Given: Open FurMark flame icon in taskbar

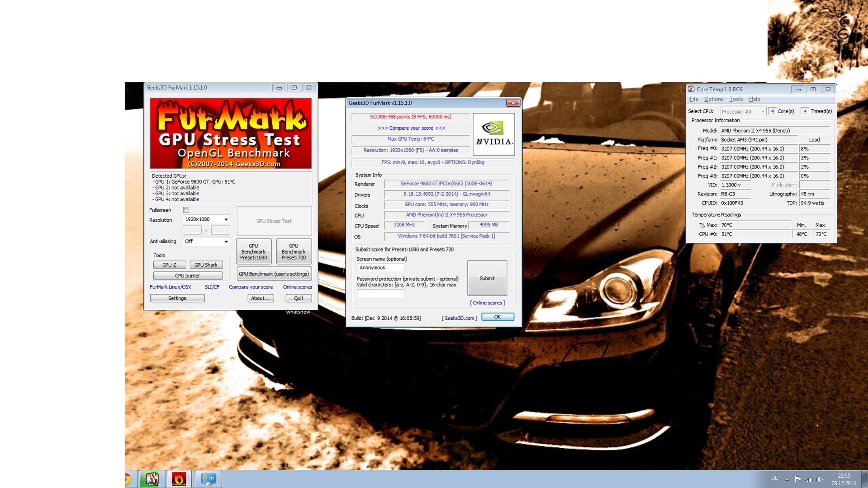Looking at the screenshot, I should 180,479.
